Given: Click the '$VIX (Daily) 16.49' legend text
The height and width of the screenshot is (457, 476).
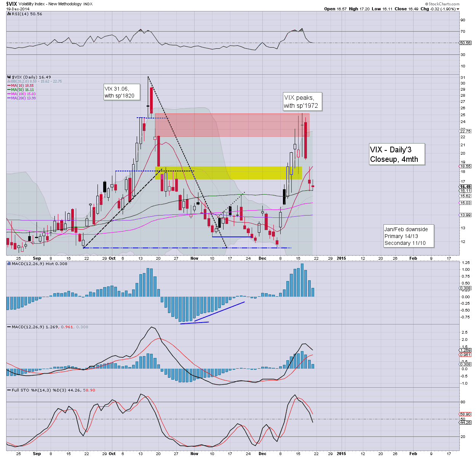Looking at the screenshot, I should 32,77.
